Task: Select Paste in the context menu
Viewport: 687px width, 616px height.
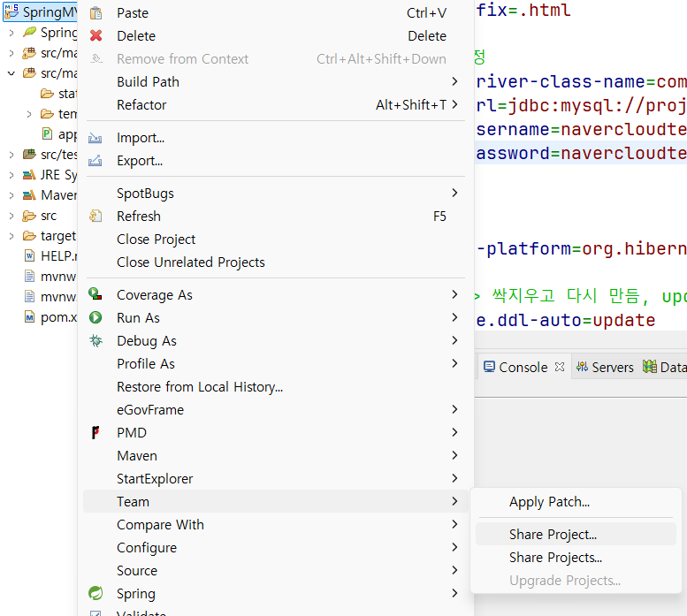Action: coord(276,13)
